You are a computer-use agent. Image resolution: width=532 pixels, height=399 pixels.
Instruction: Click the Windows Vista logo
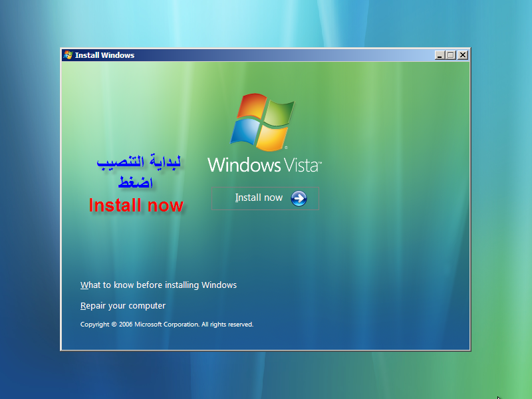[x=264, y=133]
